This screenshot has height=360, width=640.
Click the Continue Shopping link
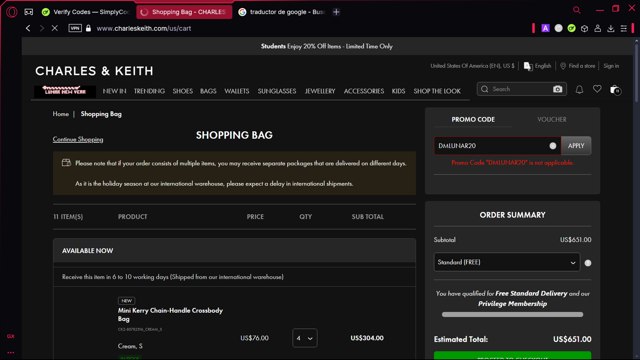pos(78,139)
